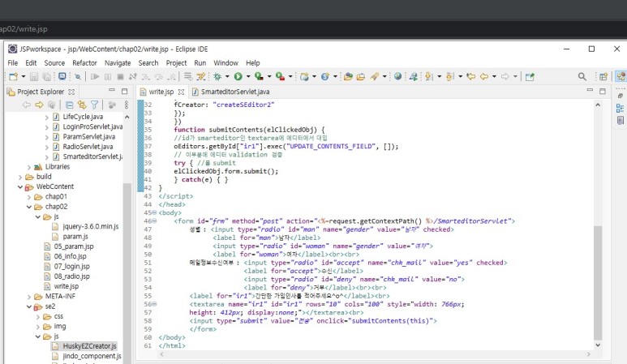Select jquery-3.6.0.min.js file
This screenshot has width=627, height=364.
[90, 226]
